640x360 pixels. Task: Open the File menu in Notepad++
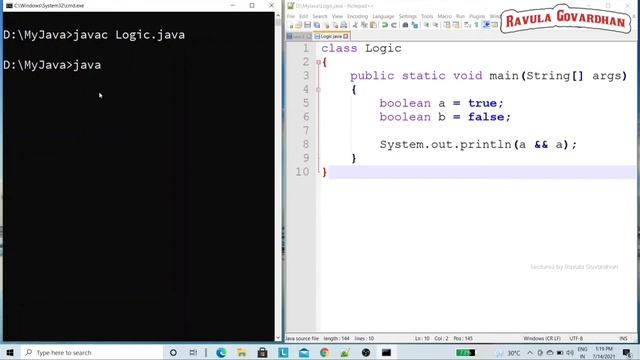291,16
